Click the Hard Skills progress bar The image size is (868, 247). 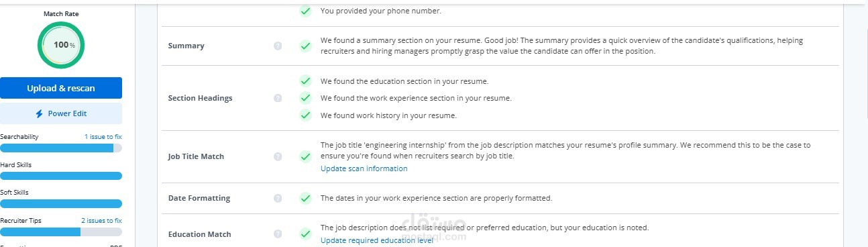61,176
